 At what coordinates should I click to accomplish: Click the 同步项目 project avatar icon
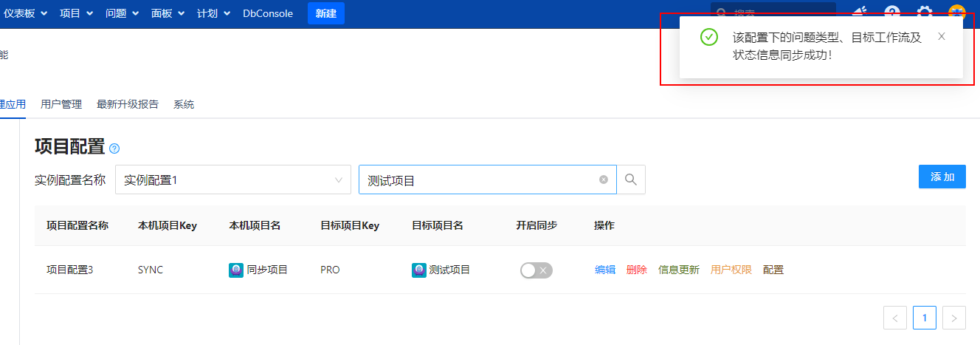(236, 270)
